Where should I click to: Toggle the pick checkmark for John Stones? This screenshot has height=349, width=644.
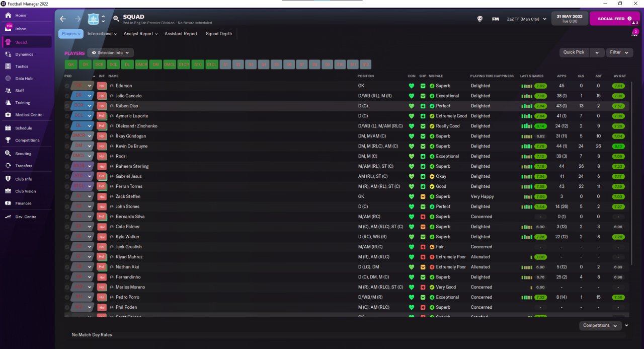point(67,206)
